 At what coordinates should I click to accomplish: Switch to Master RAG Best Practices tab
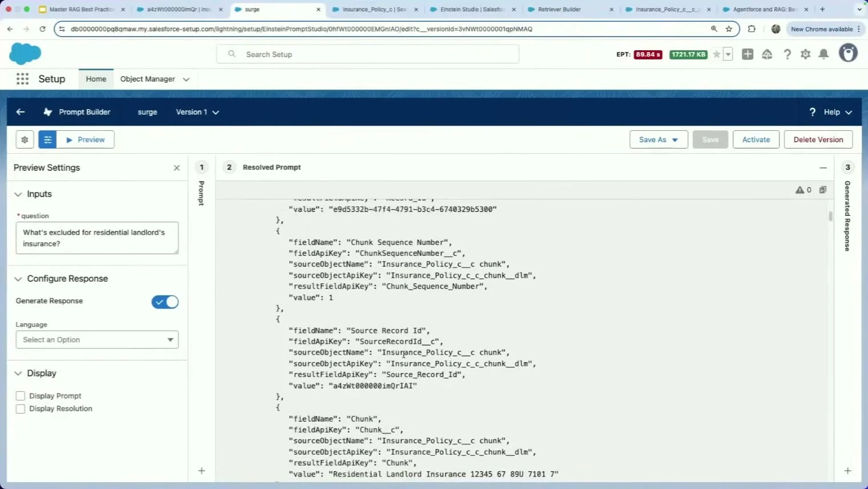(81, 9)
